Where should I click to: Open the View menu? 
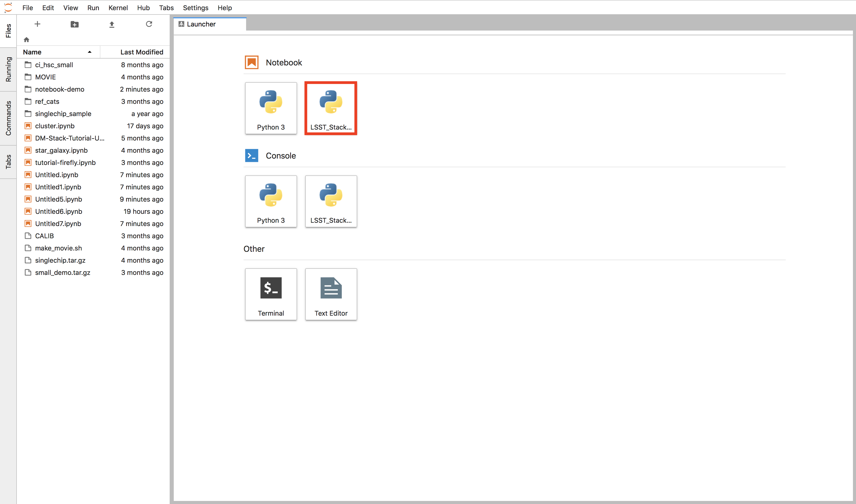point(71,7)
